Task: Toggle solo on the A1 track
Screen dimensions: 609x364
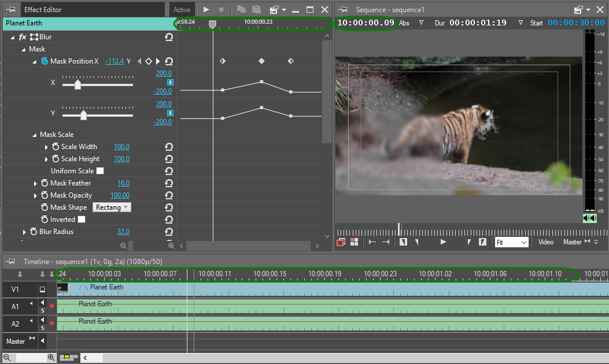Action: pos(42,310)
